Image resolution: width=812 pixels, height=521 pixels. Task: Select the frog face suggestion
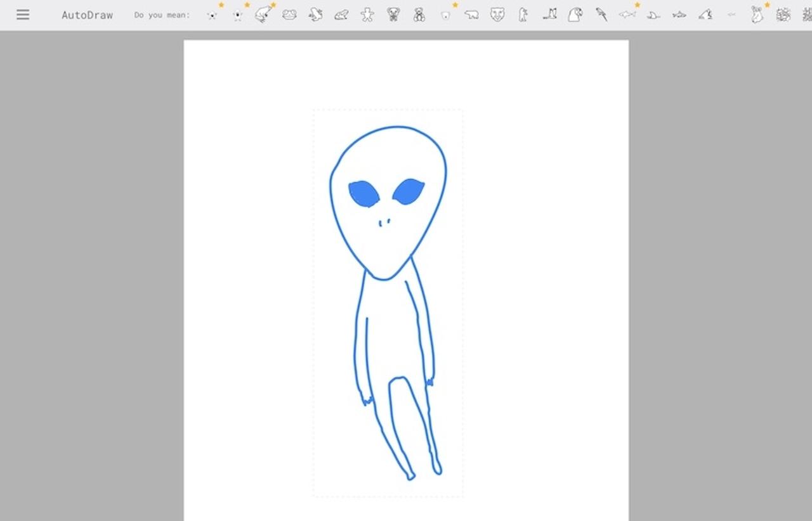(x=289, y=15)
